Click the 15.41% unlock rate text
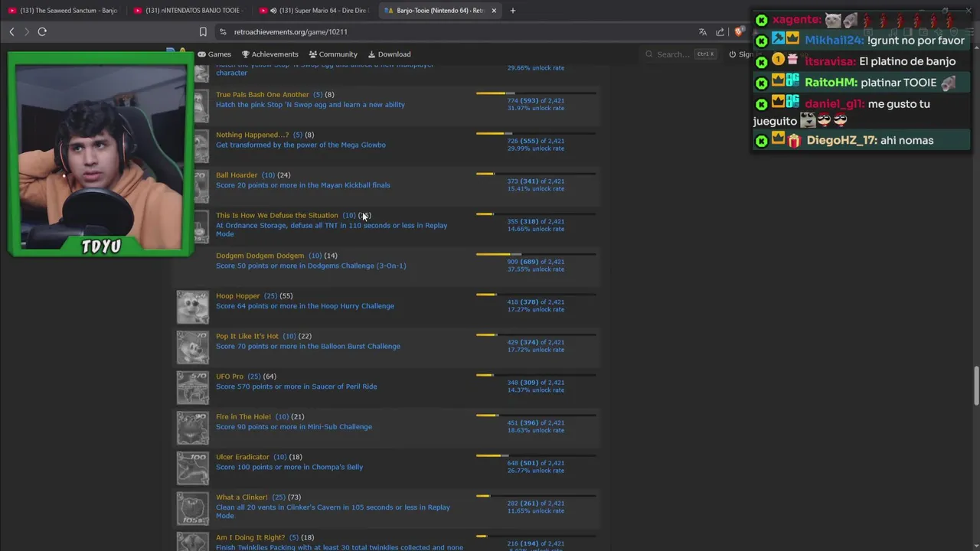Image resolution: width=980 pixels, height=551 pixels. pos(536,189)
